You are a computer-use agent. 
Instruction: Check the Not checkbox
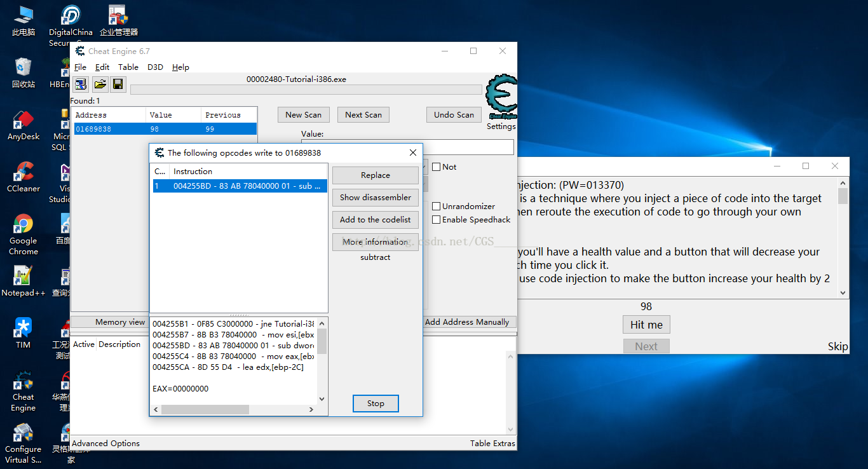click(437, 167)
